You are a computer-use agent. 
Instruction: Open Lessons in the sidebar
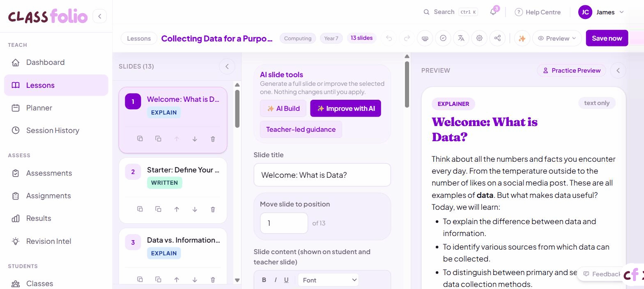pos(56,85)
